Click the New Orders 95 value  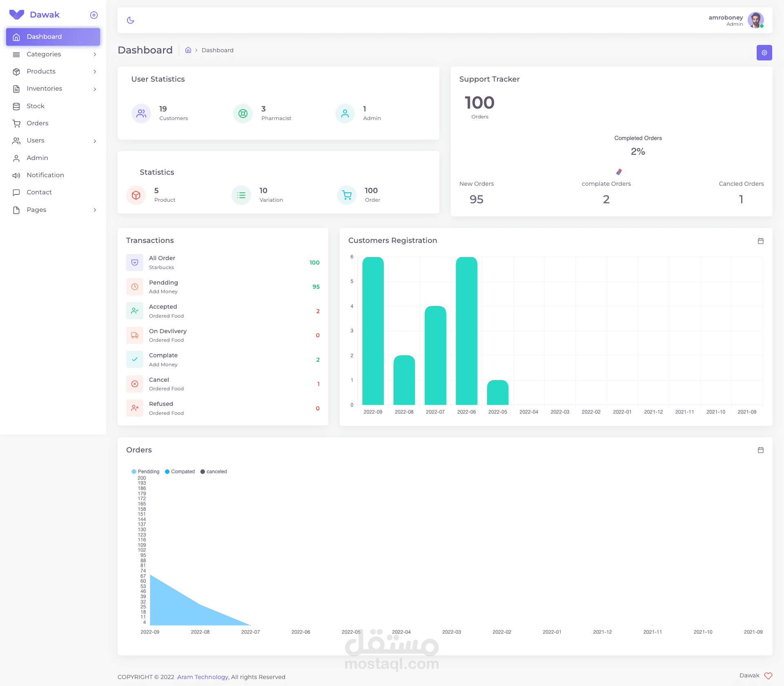[x=477, y=199]
